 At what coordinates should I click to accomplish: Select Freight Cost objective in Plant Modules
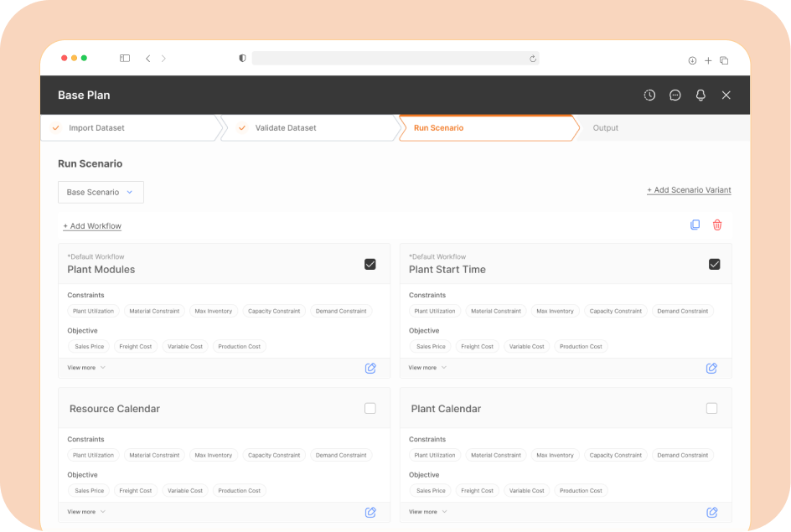(135, 347)
